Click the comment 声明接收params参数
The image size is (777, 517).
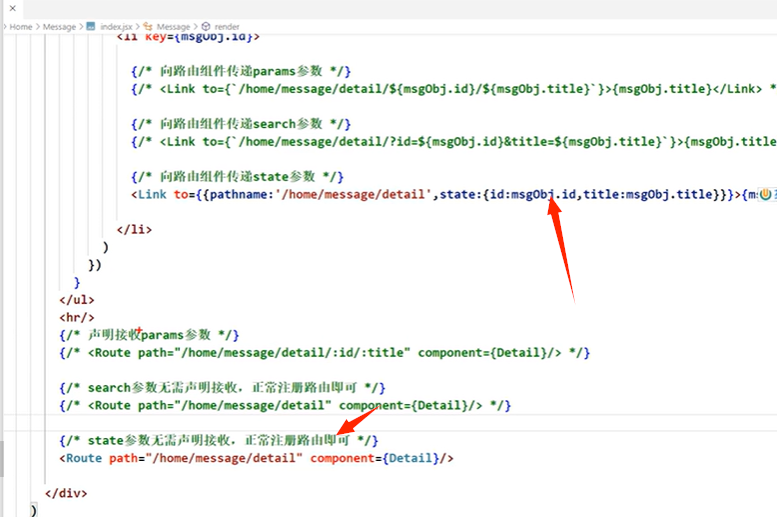[149, 335]
